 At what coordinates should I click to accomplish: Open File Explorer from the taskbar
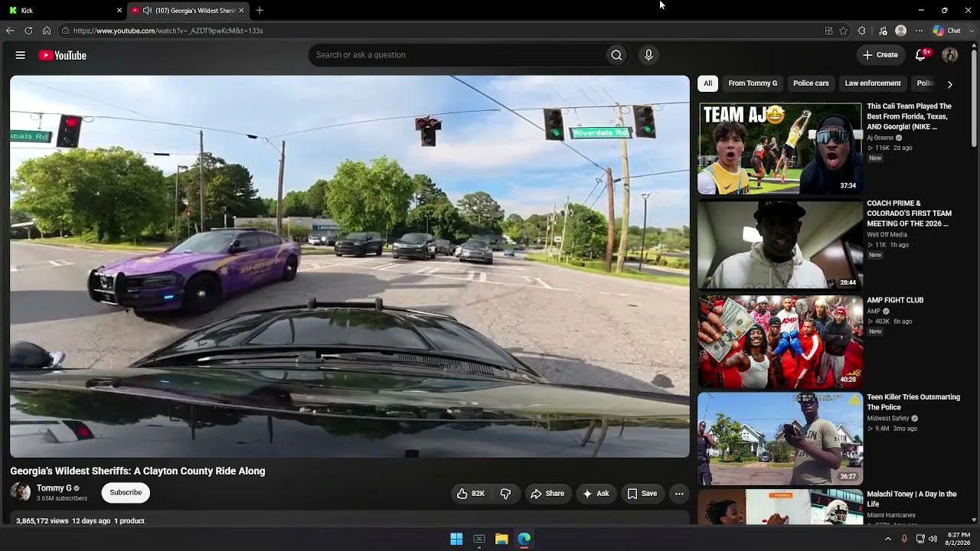(x=501, y=539)
